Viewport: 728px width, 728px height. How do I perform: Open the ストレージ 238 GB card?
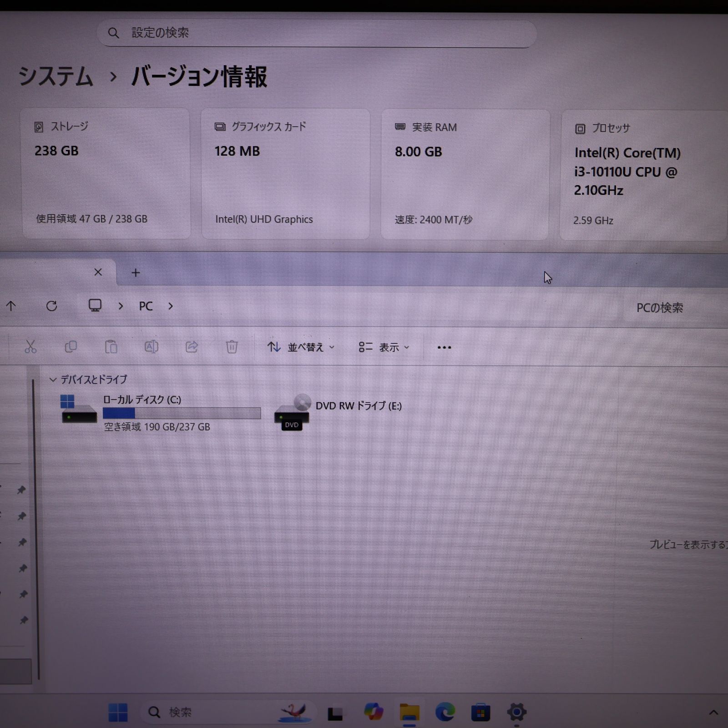pos(106,174)
